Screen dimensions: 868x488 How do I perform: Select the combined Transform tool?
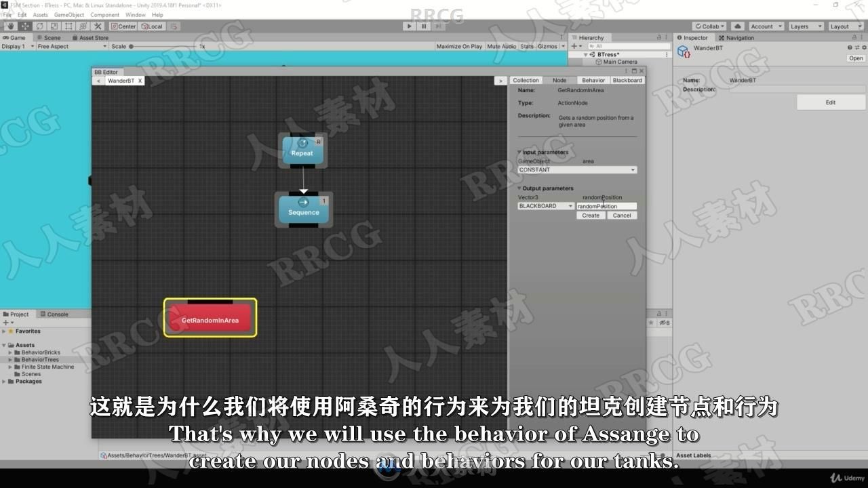83,26
